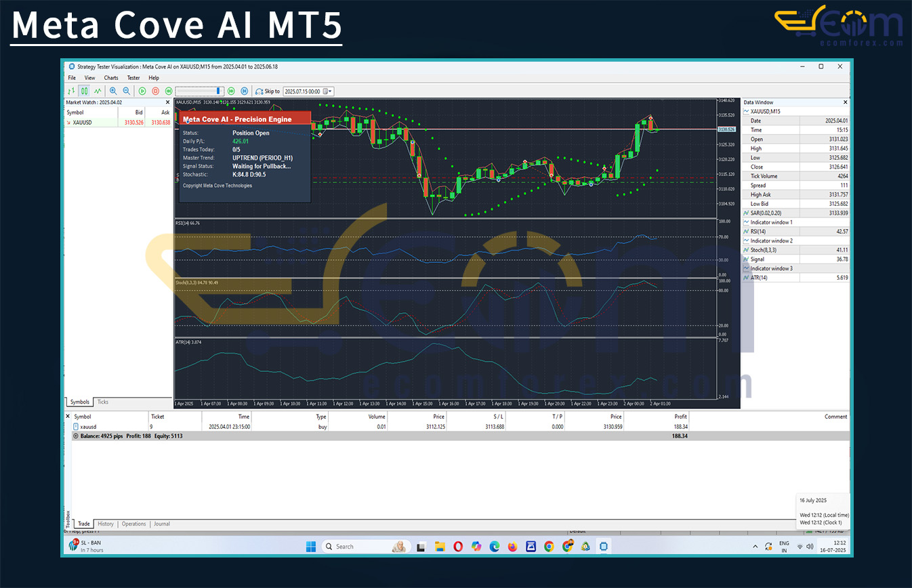This screenshot has height=588, width=912.
Task: Expand the Balance summary row
Action: tap(75, 436)
